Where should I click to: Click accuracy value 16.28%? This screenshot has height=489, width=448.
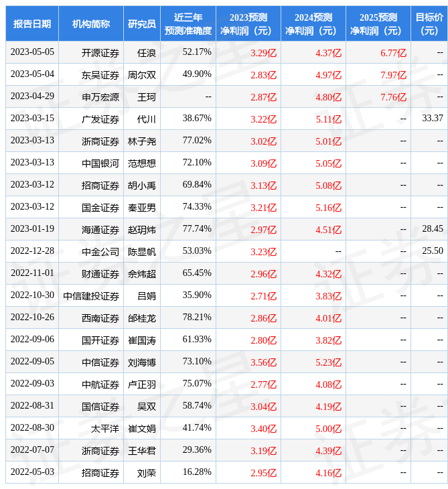197,472
